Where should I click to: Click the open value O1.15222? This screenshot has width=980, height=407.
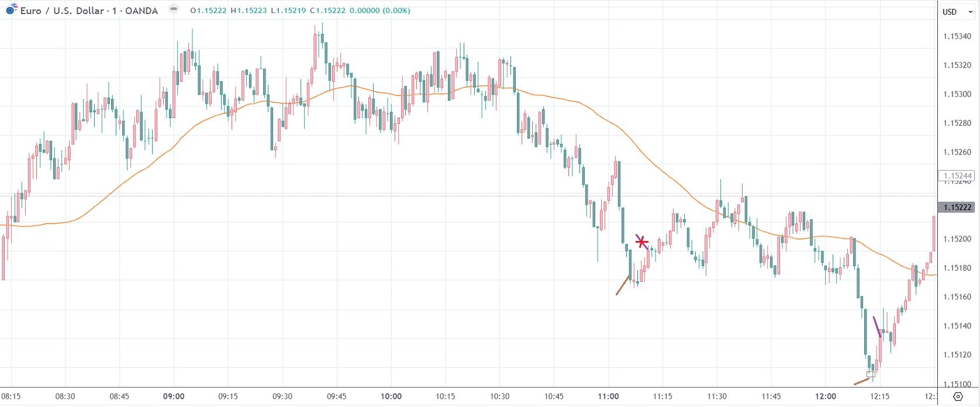click(208, 11)
